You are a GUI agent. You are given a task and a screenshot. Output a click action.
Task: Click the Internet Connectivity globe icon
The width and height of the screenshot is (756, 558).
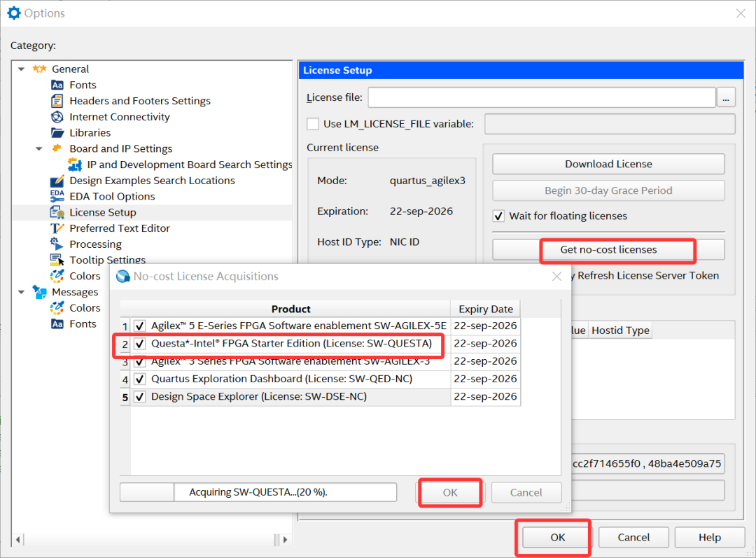pos(57,117)
